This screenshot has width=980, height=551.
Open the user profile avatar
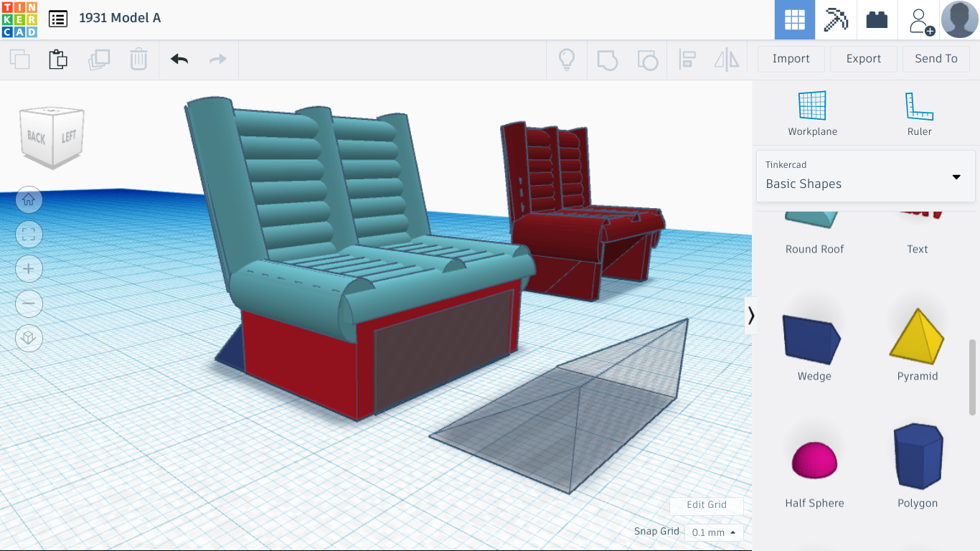click(x=960, y=19)
